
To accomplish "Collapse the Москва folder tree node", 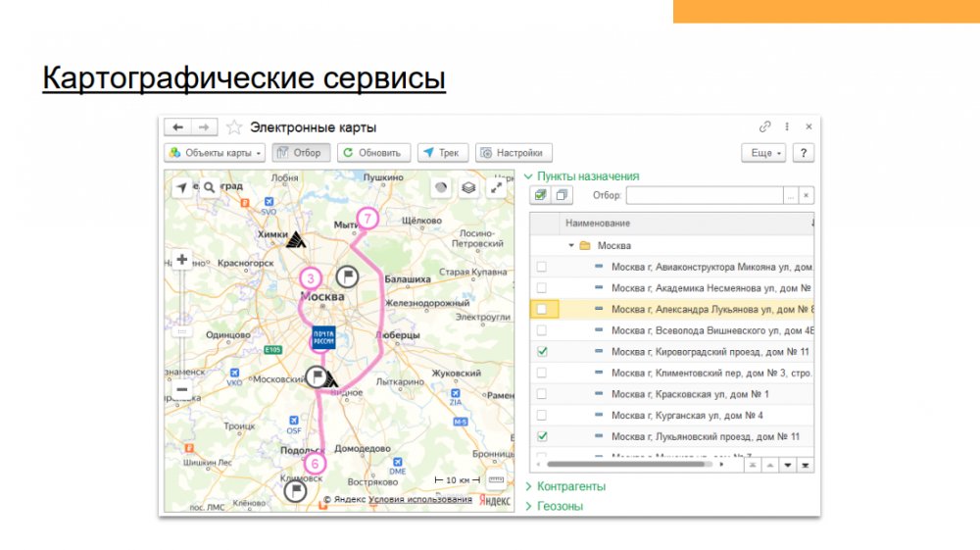I will pyautogui.click(x=571, y=246).
